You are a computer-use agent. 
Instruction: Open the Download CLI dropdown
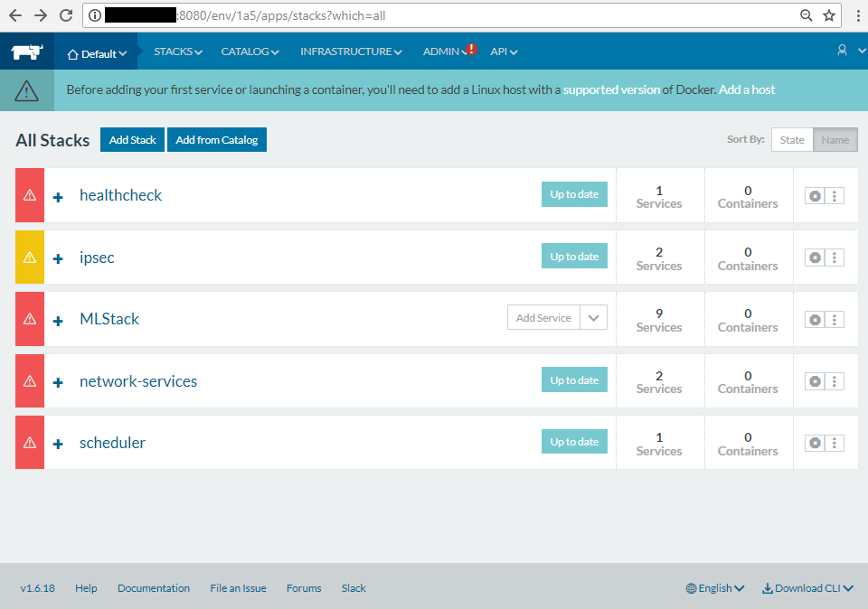pos(807,588)
